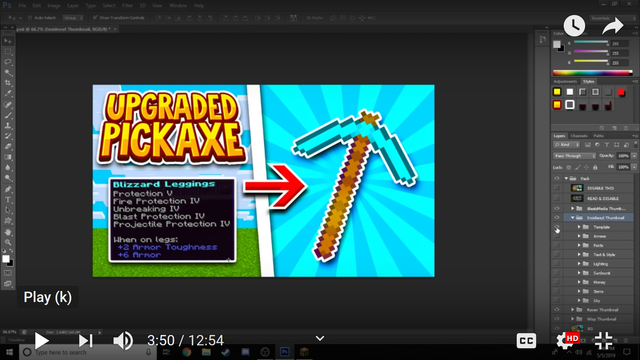
Task: Expand the video chapter chevron
Action: coord(320,338)
